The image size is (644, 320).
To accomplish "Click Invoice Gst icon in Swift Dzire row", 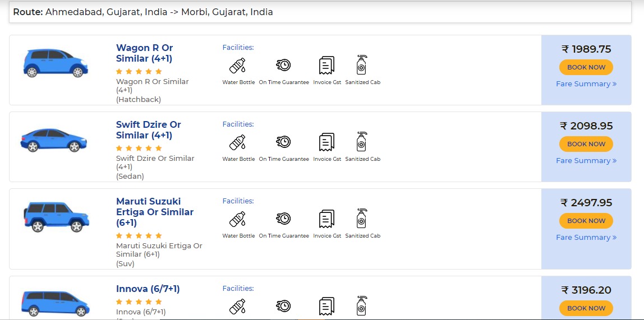I will pos(326,142).
